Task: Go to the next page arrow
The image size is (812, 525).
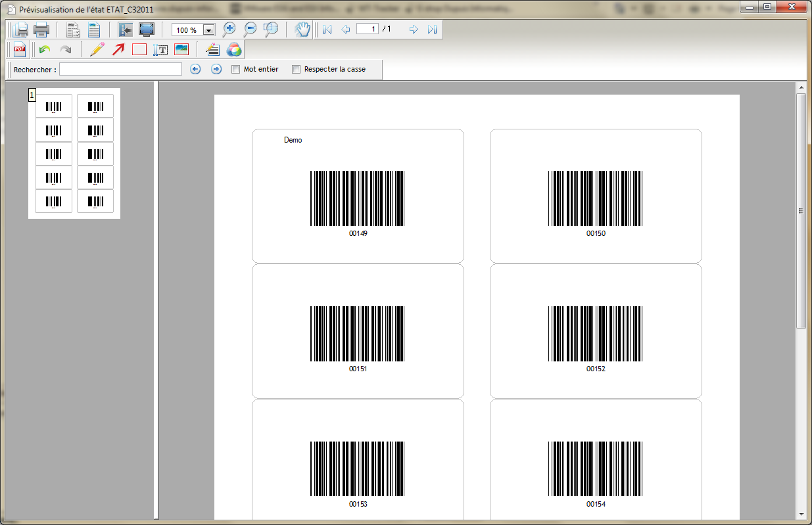Action: [x=414, y=30]
